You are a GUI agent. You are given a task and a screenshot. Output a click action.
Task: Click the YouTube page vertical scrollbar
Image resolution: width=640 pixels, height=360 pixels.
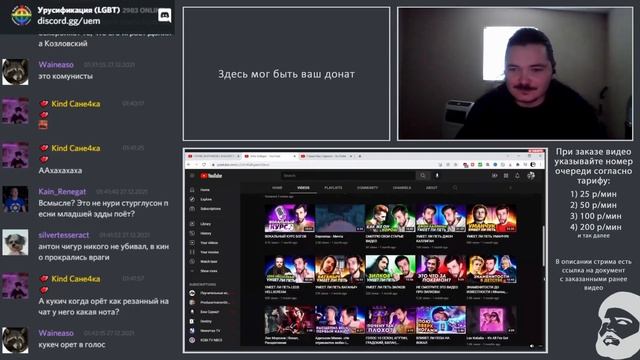tap(543, 245)
